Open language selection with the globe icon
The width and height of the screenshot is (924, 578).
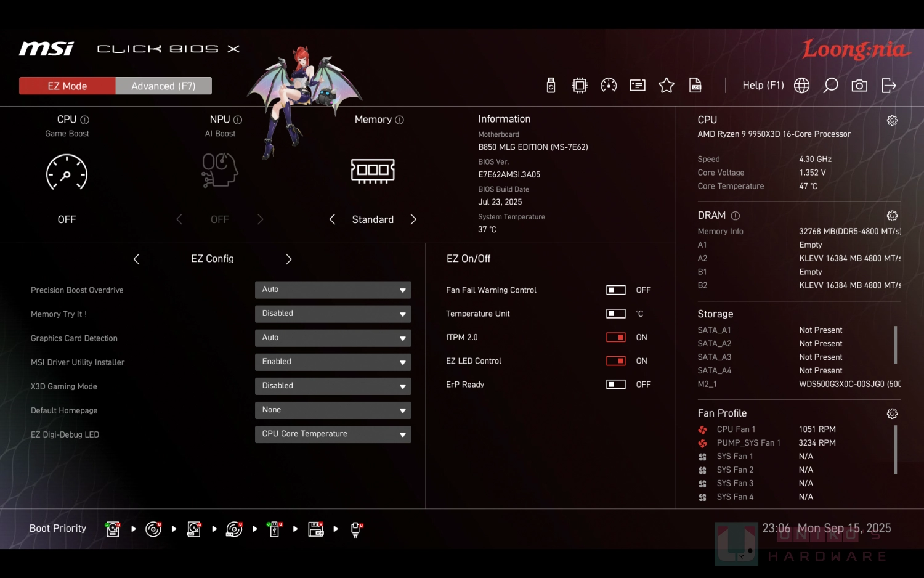801,86
